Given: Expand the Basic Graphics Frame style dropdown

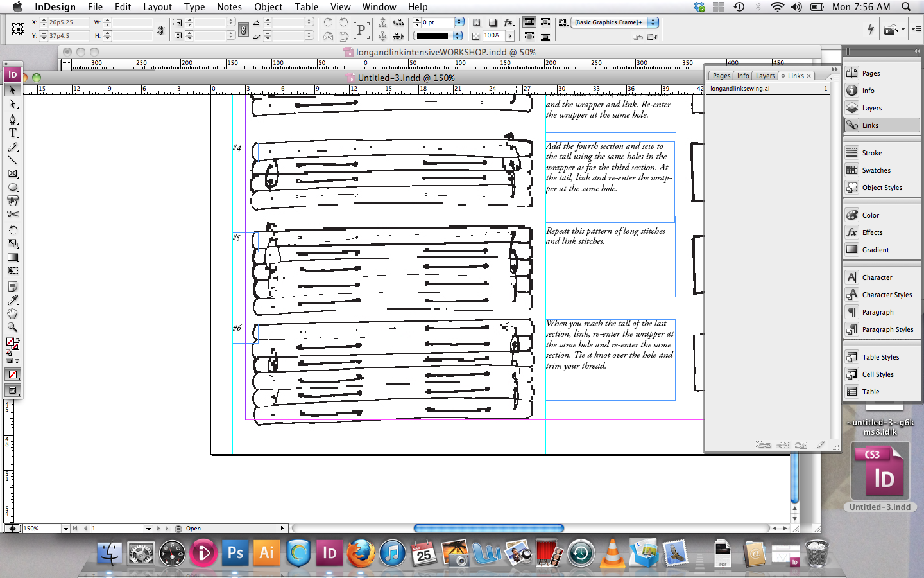Looking at the screenshot, I should (653, 22).
